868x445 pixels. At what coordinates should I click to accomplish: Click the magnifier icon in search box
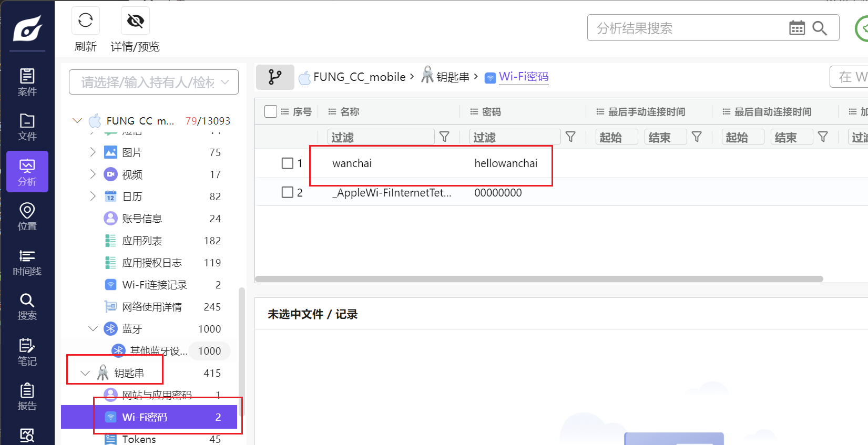(819, 28)
